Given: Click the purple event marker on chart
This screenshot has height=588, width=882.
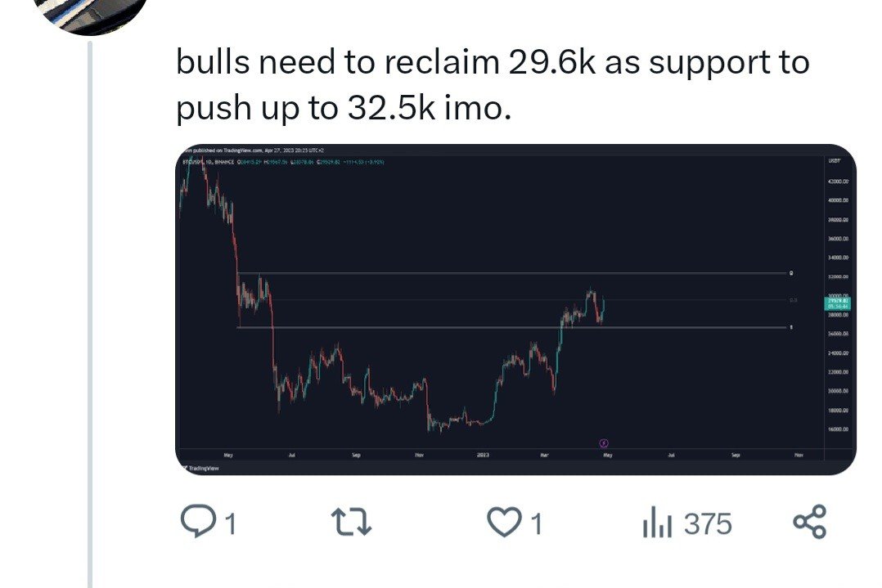Looking at the screenshot, I should 604,443.
